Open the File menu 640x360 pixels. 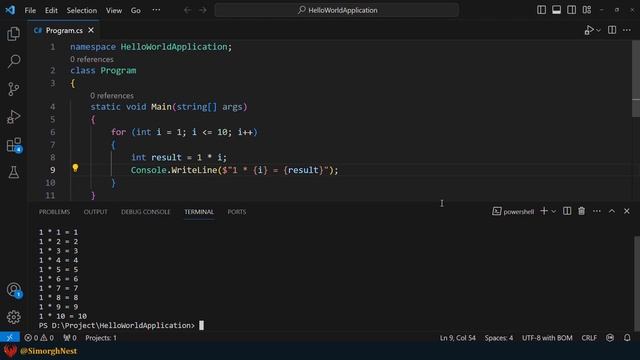coord(30,10)
